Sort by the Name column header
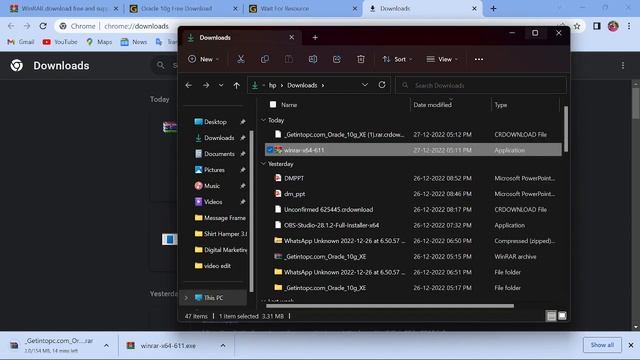Image resolution: width=640 pixels, height=360 pixels. (x=289, y=105)
